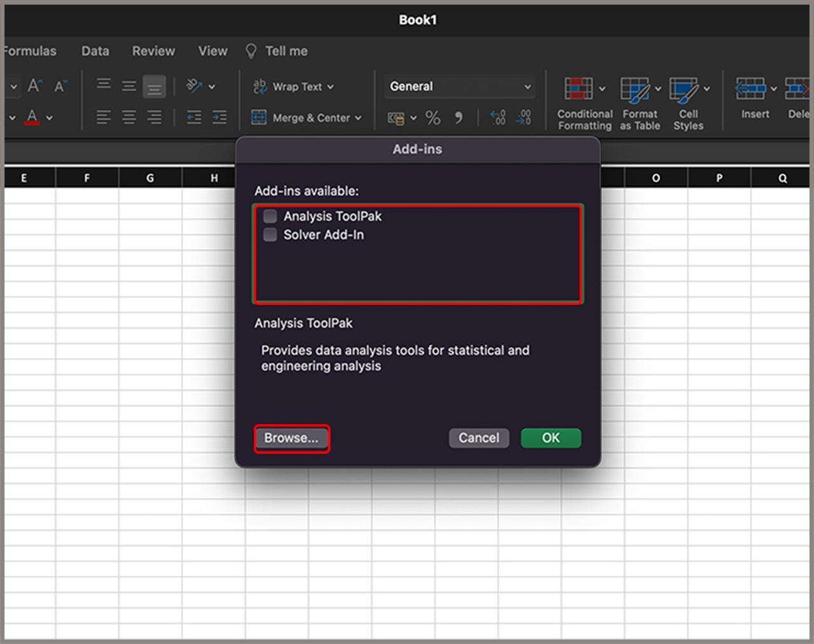
Task: Open the Insert dropdown arrow
Action: [x=773, y=89]
